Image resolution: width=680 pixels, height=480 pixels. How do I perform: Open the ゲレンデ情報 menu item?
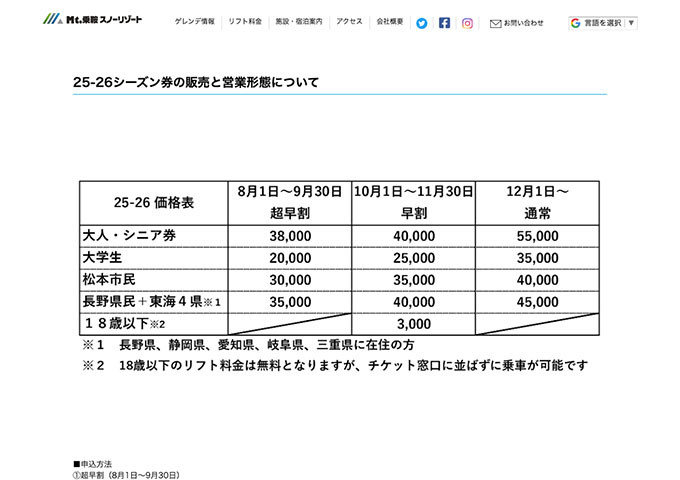point(195,21)
